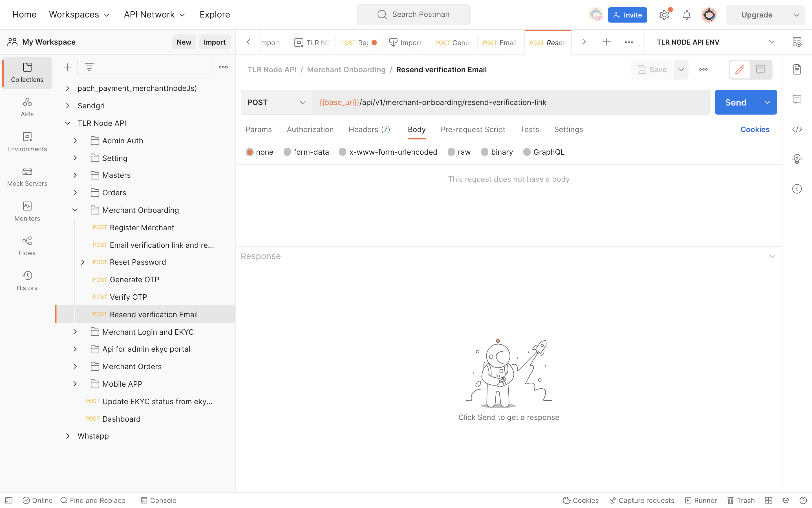Open the environment quick look icon
812x508 pixels.
coord(797,42)
